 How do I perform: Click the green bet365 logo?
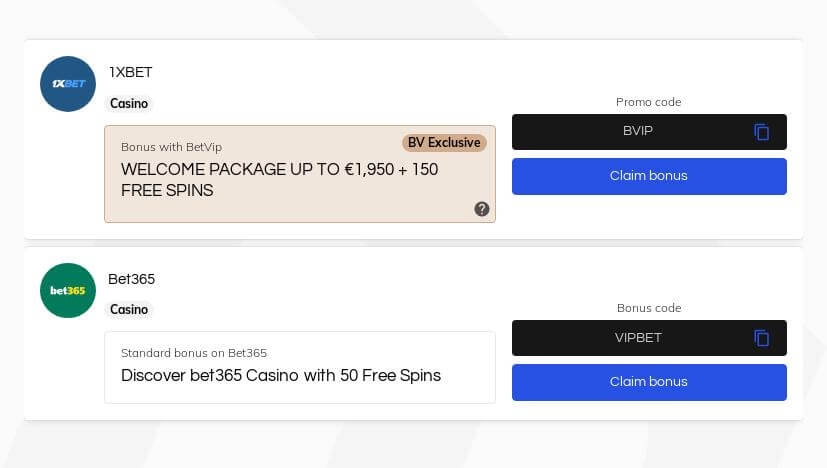(68, 291)
